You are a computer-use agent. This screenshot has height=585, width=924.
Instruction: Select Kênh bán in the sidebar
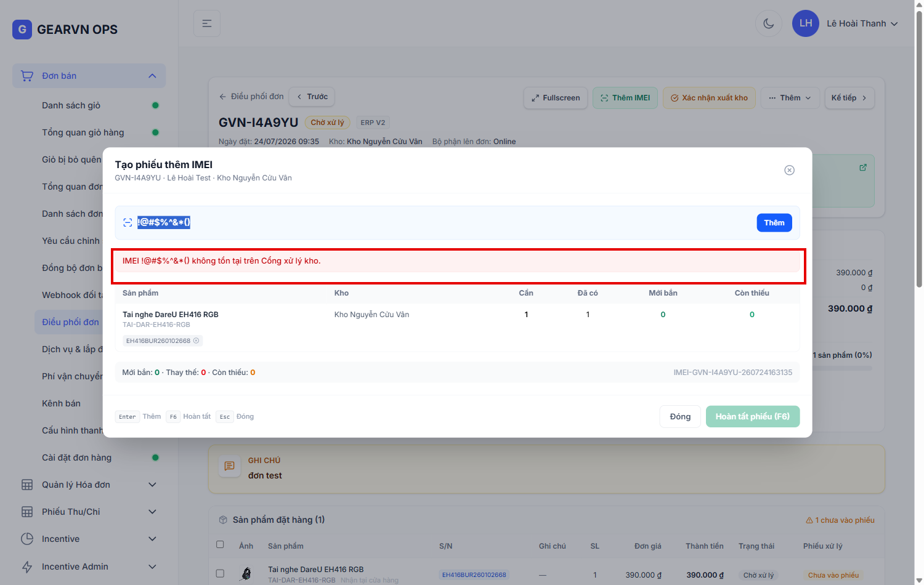pyautogui.click(x=61, y=403)
